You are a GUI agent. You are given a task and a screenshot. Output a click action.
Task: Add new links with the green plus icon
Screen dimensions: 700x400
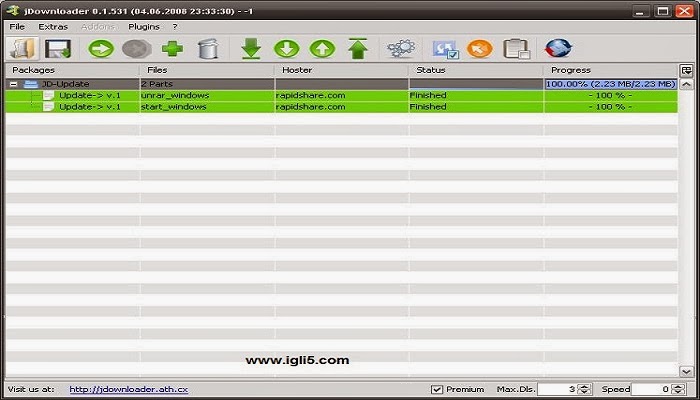(x=172, y=47)
